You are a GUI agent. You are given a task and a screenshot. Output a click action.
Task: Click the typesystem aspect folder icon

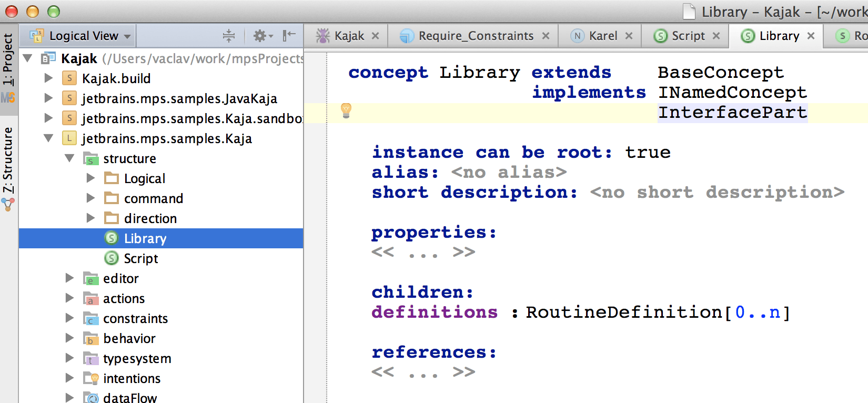click(x=90, y=359)
